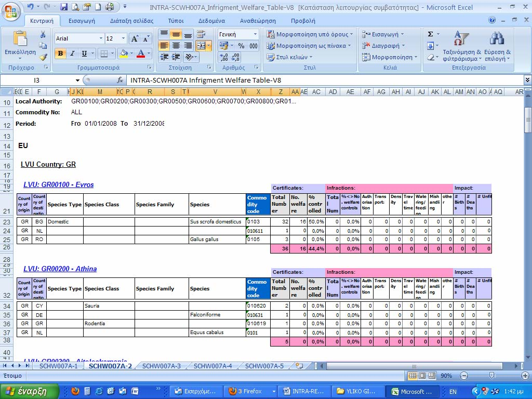Viewport: 532px width, 399px height.
Task: Copy selection using the Copy icon
Action: pyautogui.click(x=43, y=46)
